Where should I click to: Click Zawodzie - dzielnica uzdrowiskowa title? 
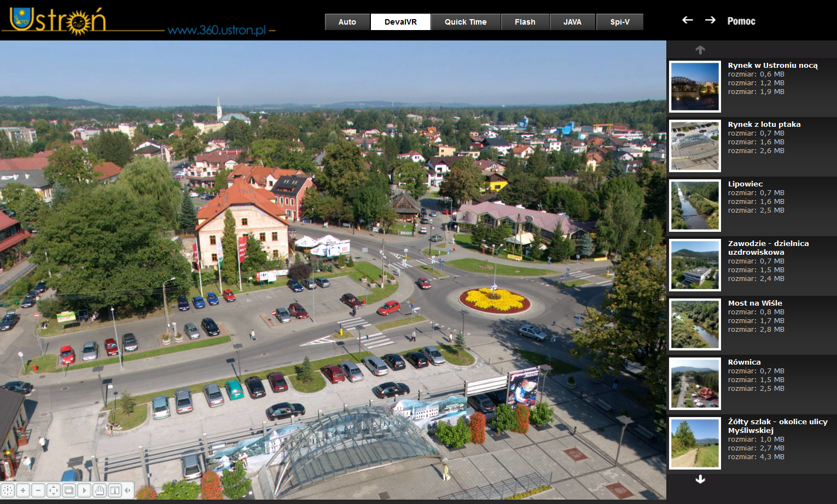pyautogui.click(x=768, y=248)
